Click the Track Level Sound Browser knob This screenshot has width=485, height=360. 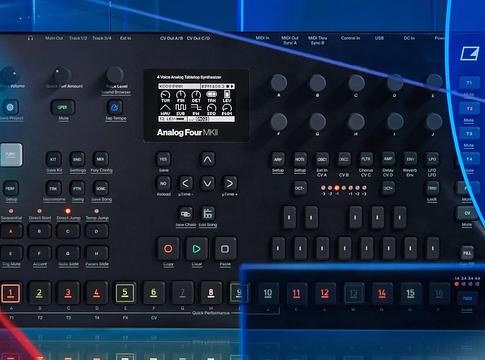pos(115,75)
